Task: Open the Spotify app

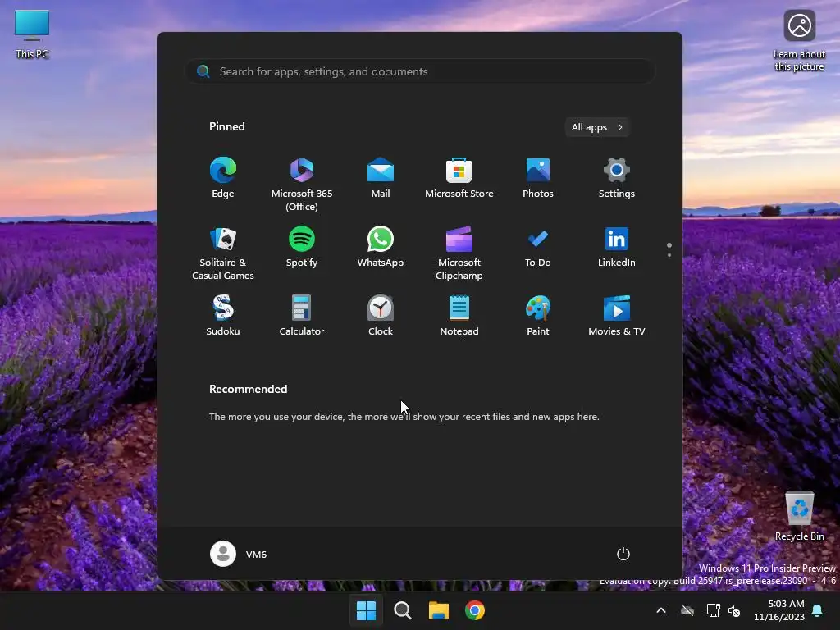Action: [x=302, y=248]
